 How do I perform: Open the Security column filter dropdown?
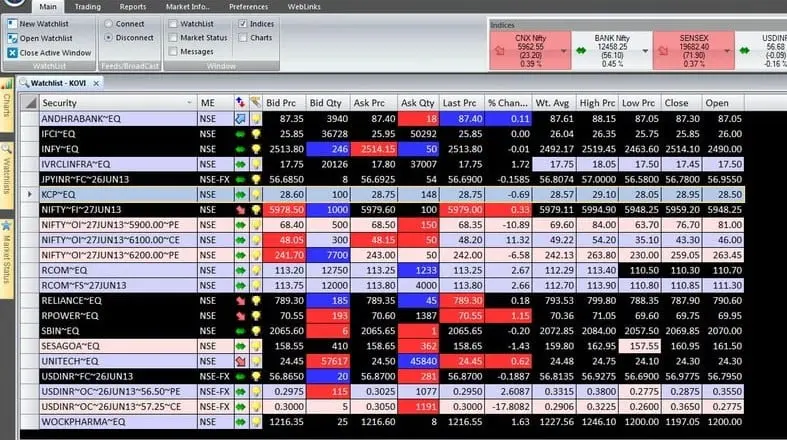pyautogui.click(x=189, y=103)
